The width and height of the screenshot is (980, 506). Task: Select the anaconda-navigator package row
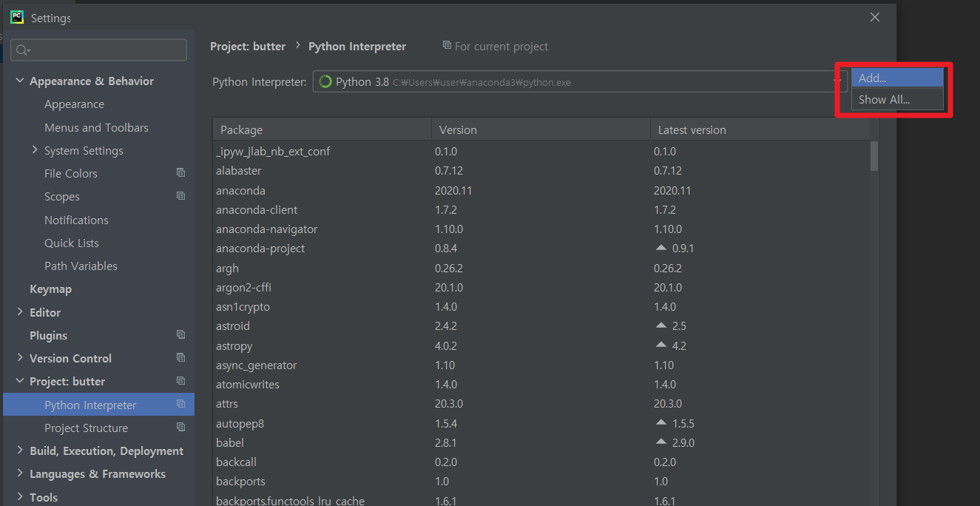541,229
